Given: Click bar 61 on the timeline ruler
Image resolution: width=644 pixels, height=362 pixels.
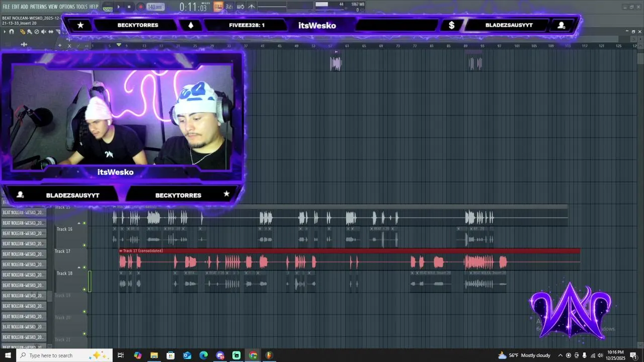Looking at the screenshot, I should 347,46.
